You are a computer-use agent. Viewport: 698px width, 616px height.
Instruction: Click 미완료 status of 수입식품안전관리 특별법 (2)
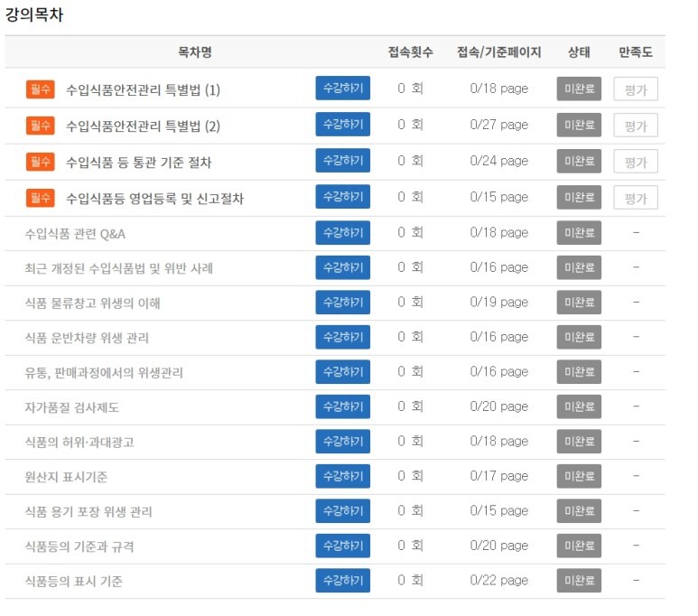point(579,125)
